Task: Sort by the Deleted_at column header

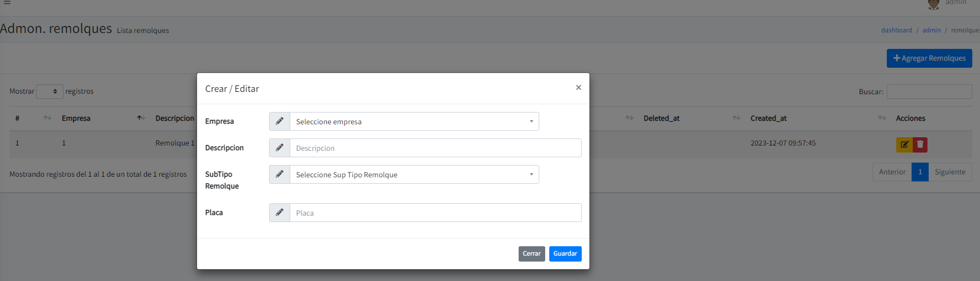Action: click(661, 118)
